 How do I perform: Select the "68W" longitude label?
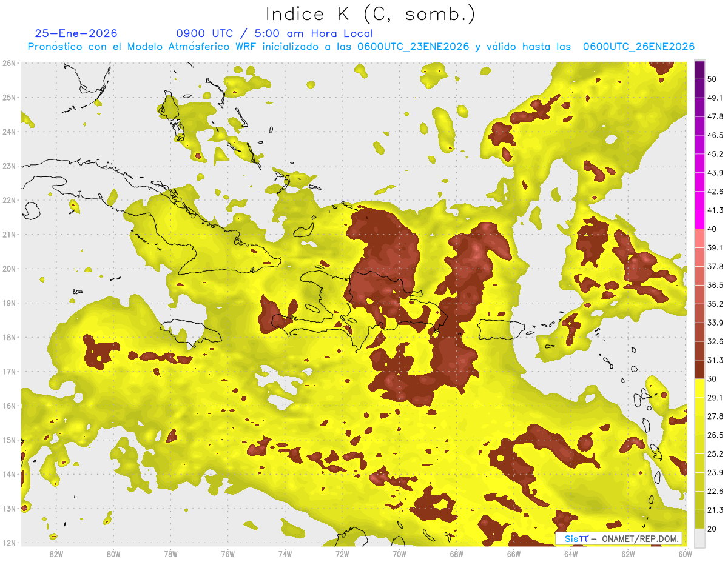457,554
